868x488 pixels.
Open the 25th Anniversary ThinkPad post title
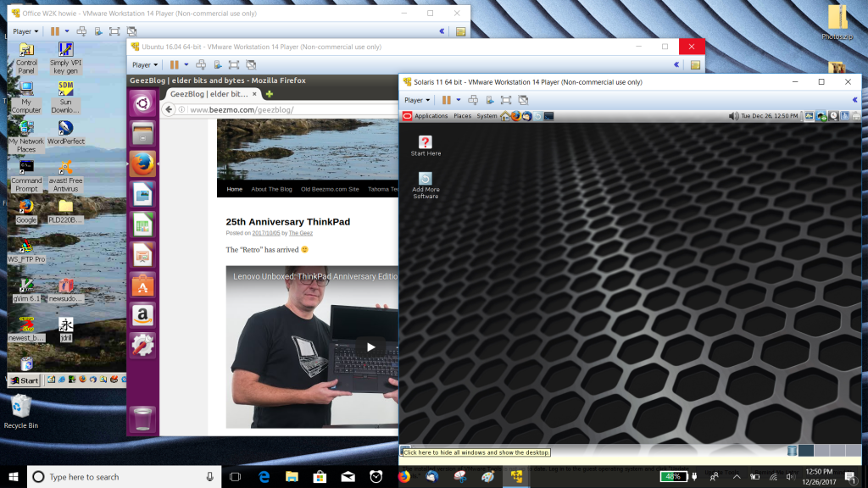(288, 222)
